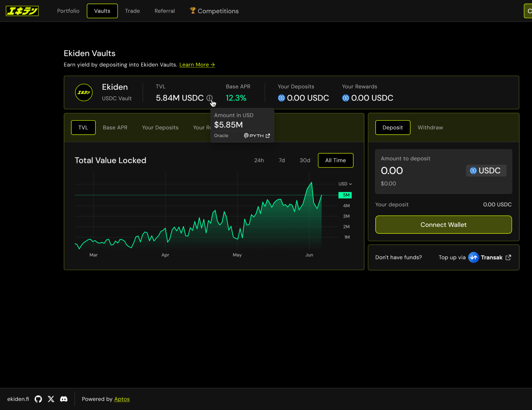
Task: Switch to the Base APR chart tab
Action: tap(115, 128)
